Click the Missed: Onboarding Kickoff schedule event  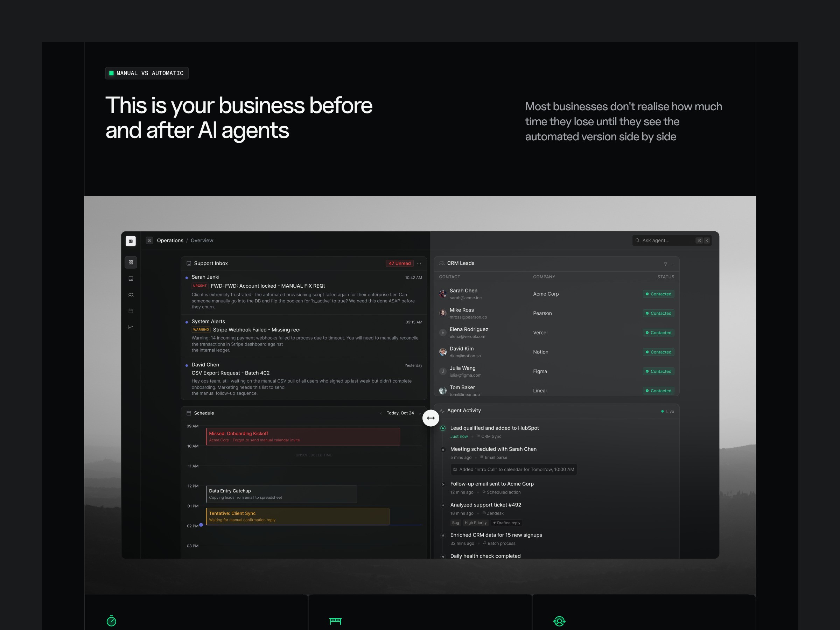tap(303, 437)
